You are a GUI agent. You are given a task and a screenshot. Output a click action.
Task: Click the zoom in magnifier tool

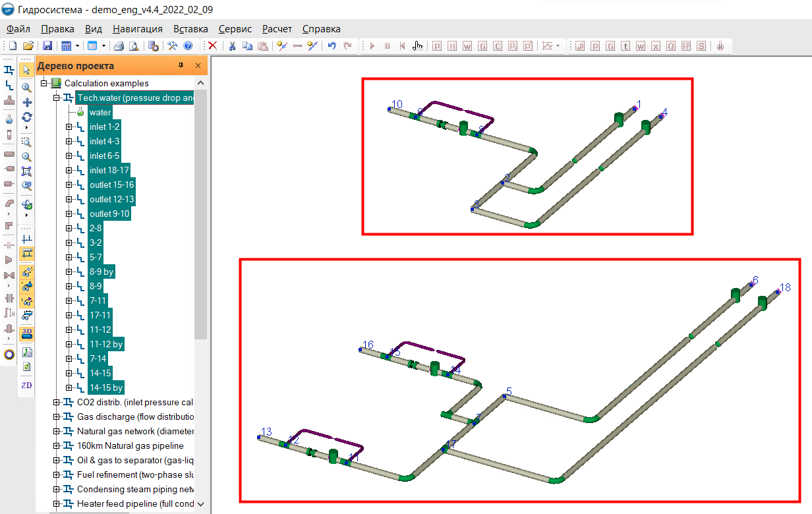[27, 88]
